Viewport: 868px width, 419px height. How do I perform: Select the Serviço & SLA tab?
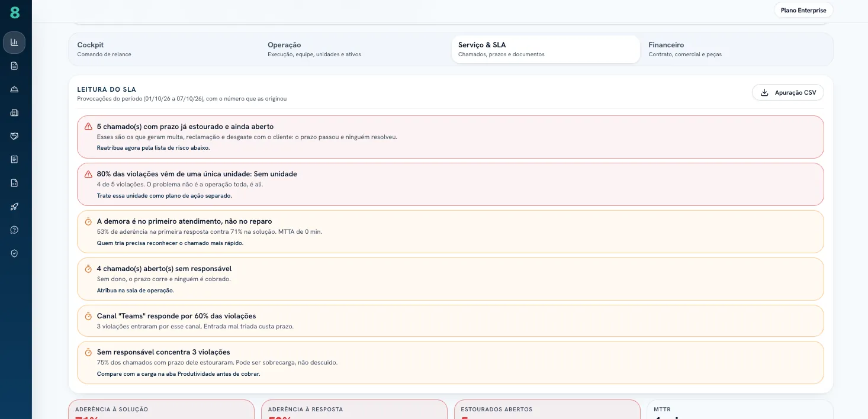[546, 49]
